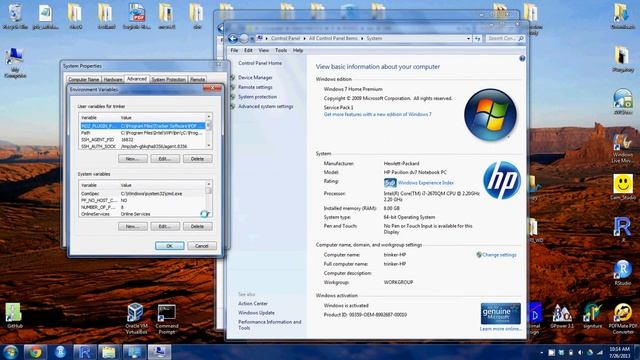Open the yellow smiley face desktop icon
Viewport: 640px width, 360px height.
pyautogui.click(x=623, y=187)
